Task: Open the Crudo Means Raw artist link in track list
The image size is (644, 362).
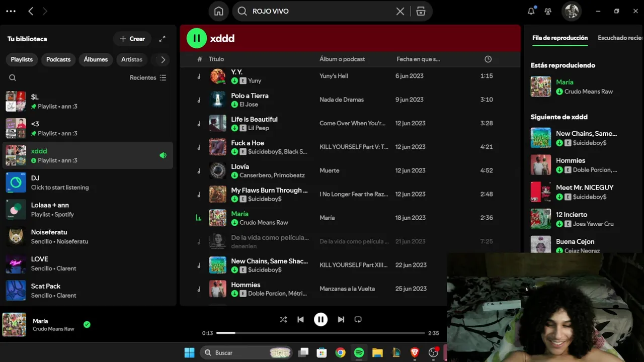Action: pyautogui.click(x=264, y=223)
